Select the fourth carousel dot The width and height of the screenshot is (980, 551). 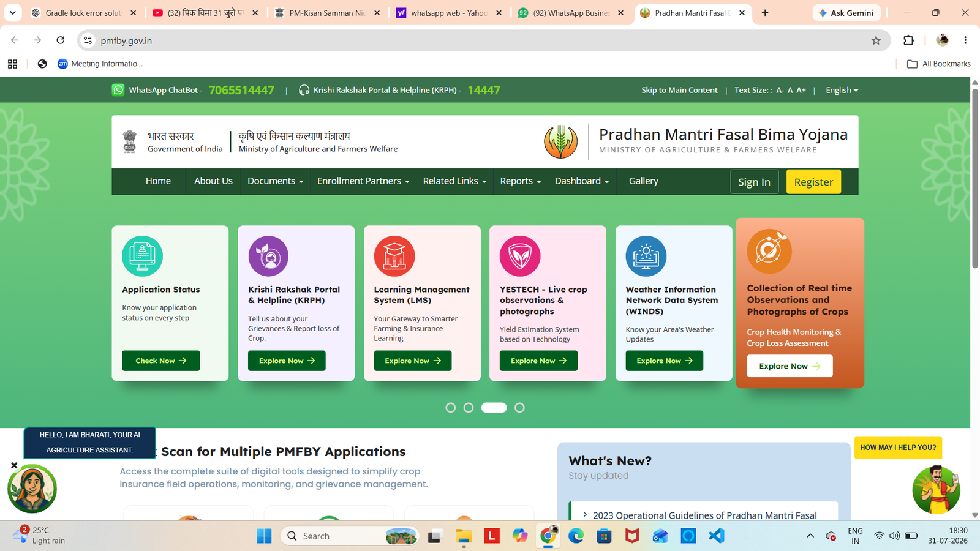(519, 408)
